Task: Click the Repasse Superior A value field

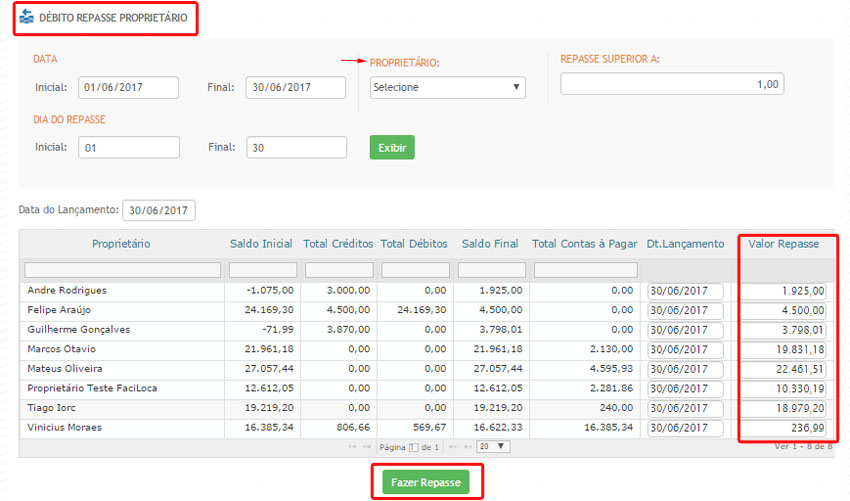Action: point(672,84)
